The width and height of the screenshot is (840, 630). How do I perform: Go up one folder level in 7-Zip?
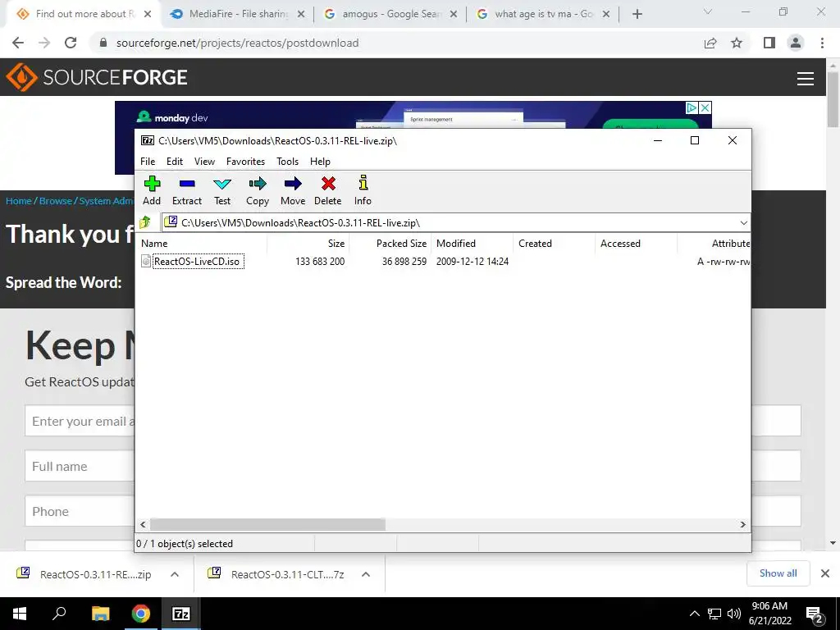tap(145, 221)
